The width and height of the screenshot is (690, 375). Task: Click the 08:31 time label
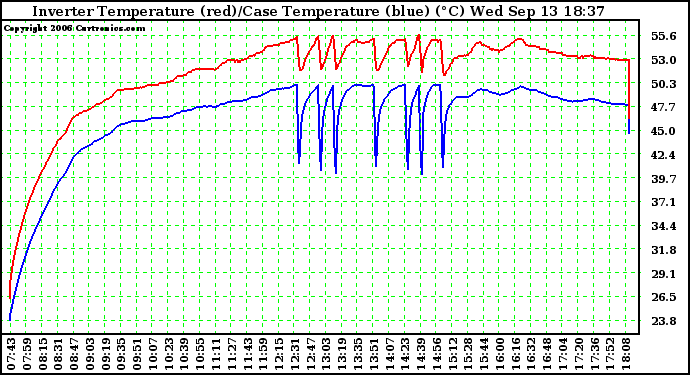point(58,354)
